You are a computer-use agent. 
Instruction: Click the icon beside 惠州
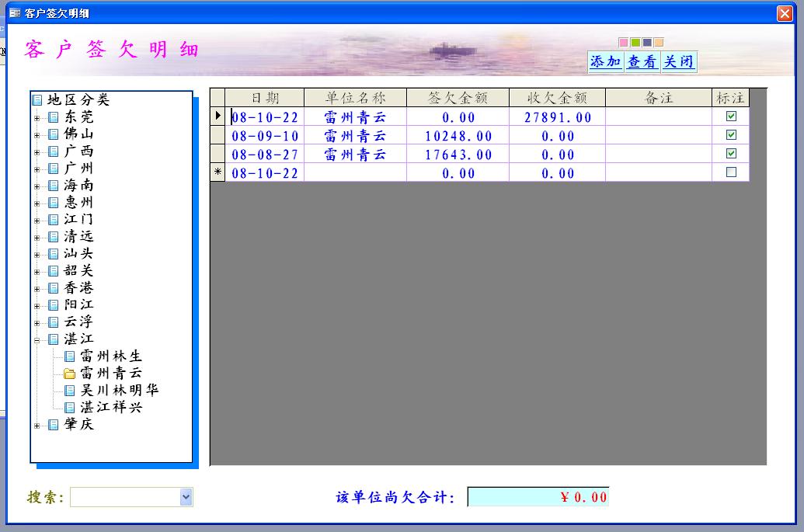click(54, 203)
